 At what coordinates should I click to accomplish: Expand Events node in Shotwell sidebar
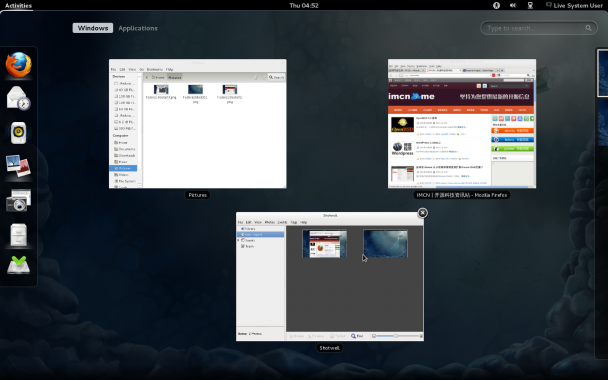coord(238,240)
